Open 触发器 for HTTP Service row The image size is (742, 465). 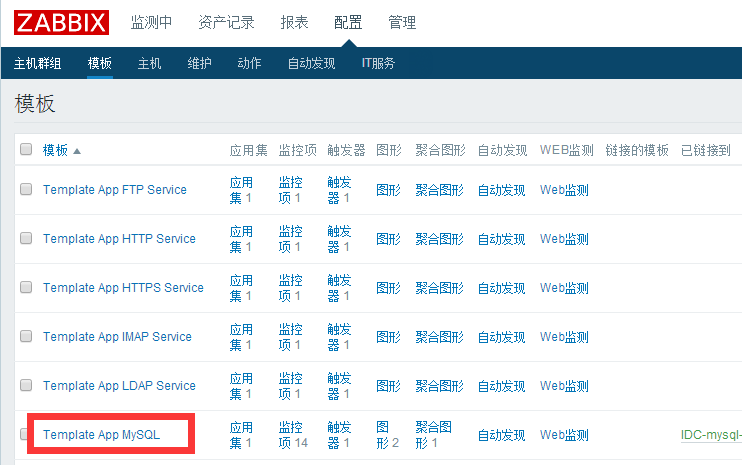[x=339, y=239]
